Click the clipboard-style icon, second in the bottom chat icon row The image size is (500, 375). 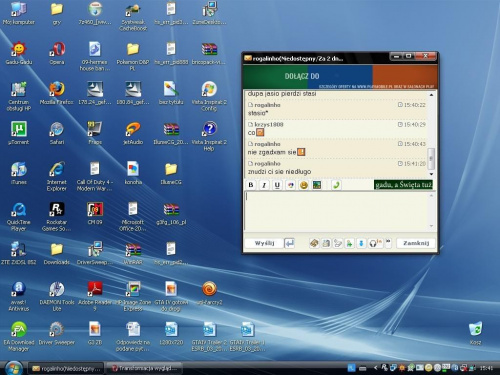326,243
